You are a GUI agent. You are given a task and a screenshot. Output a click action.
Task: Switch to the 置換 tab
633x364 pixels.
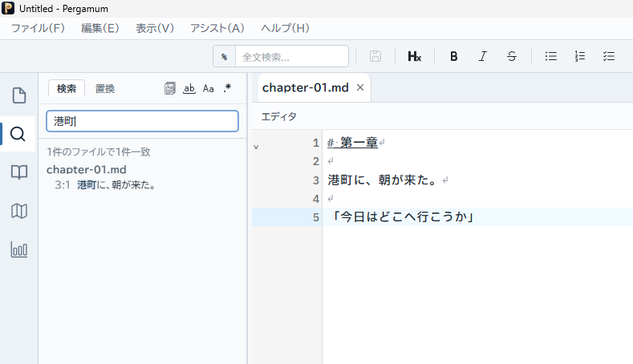(105, 88)
